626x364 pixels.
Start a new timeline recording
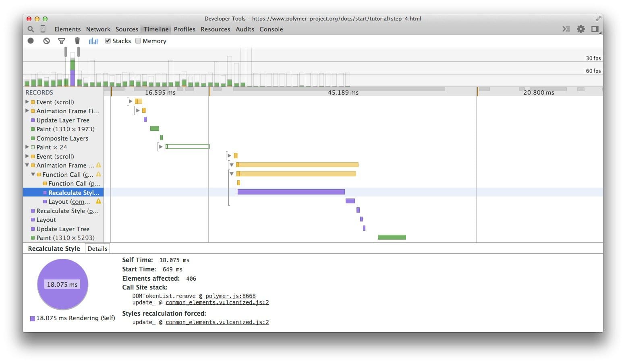click(31, 41)
